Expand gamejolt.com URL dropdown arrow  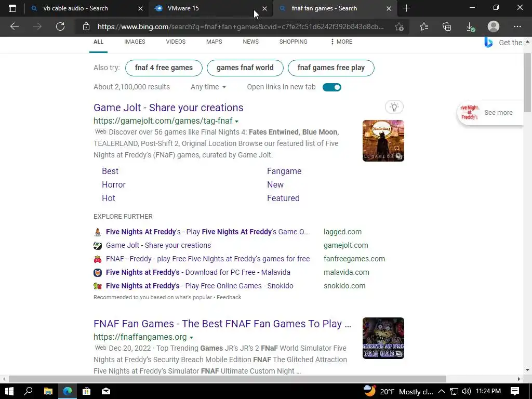pyautogui.click(x=236, y=122)
